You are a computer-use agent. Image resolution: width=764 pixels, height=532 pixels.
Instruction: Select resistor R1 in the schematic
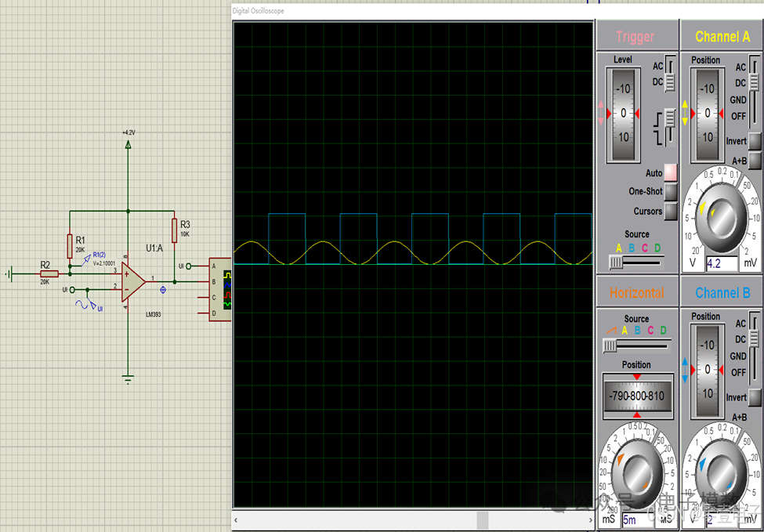(x=70, y=247)
